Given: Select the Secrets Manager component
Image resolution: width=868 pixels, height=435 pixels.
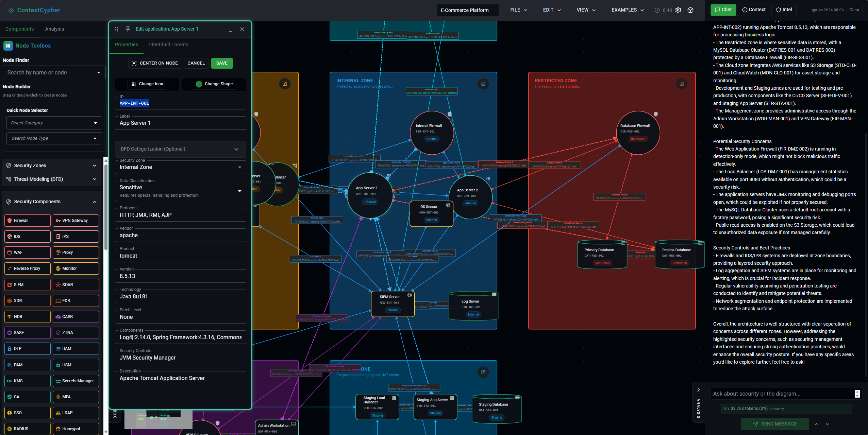Looking at the screenshot, I should coord(76,381).
